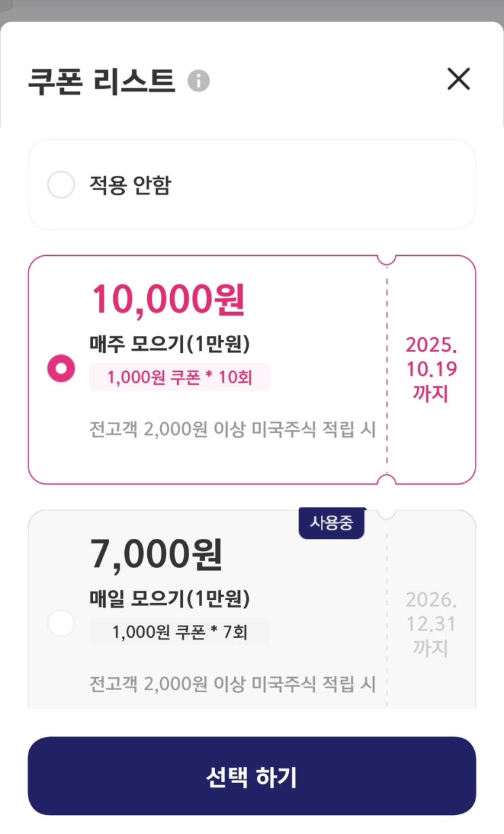
Task: Tap the 매일 모으기(1만원) coupon title
Action: (170, 599)
